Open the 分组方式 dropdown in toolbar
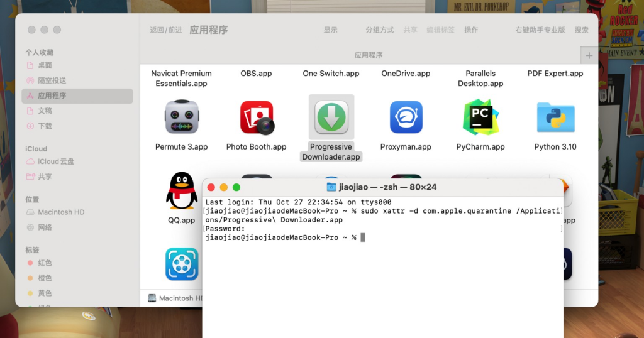 pos(379,30)
